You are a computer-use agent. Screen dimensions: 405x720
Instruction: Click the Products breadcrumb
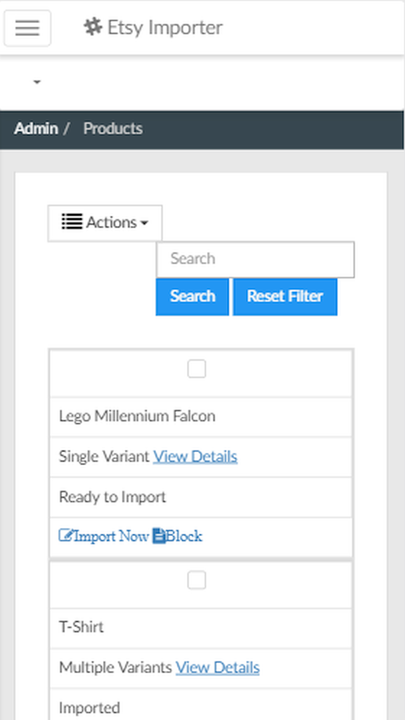coord(113,129)
